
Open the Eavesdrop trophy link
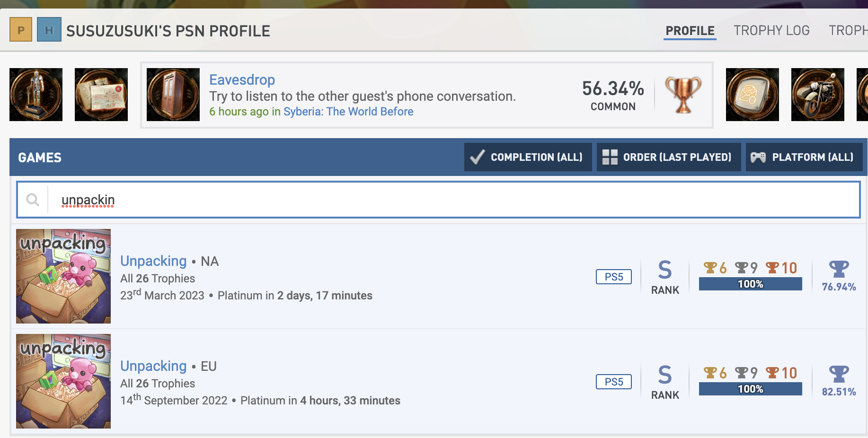[242, 80]
